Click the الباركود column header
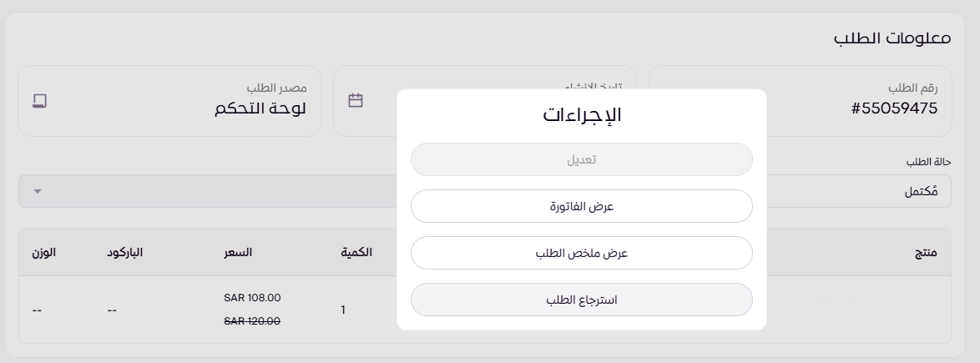 point(126,252)
